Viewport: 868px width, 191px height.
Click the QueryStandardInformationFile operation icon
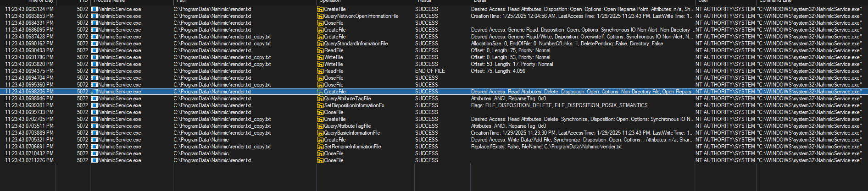click(x=320, y=44)
